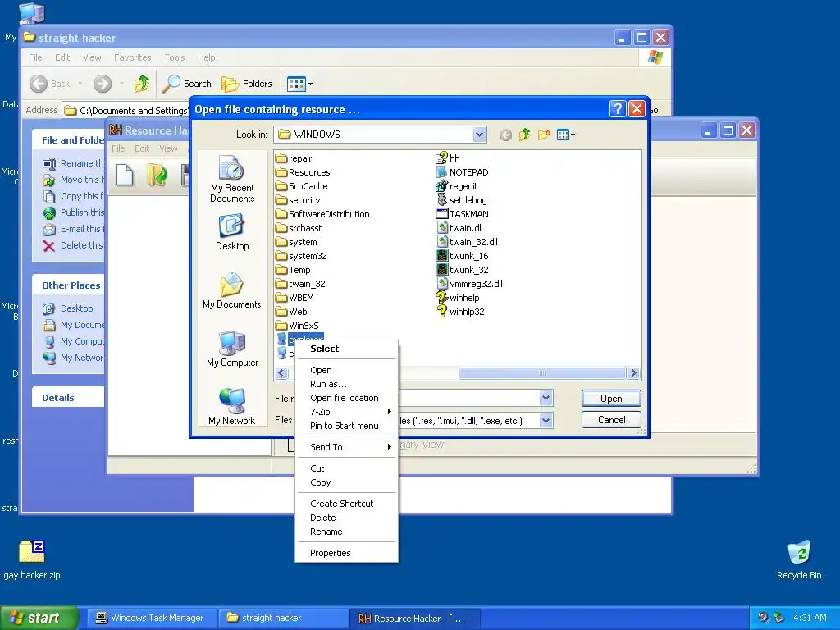
Task: Go up one level in Open dialog
Action: click(524, 135)
